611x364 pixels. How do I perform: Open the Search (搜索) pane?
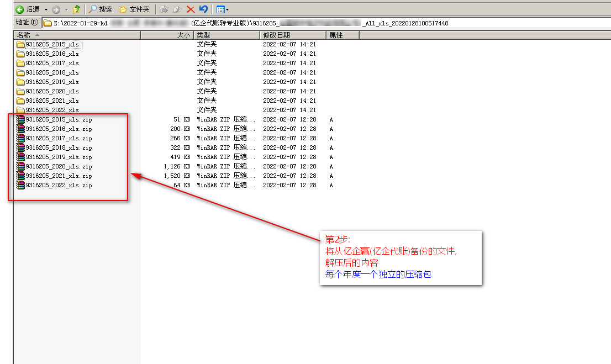(101, 9)
